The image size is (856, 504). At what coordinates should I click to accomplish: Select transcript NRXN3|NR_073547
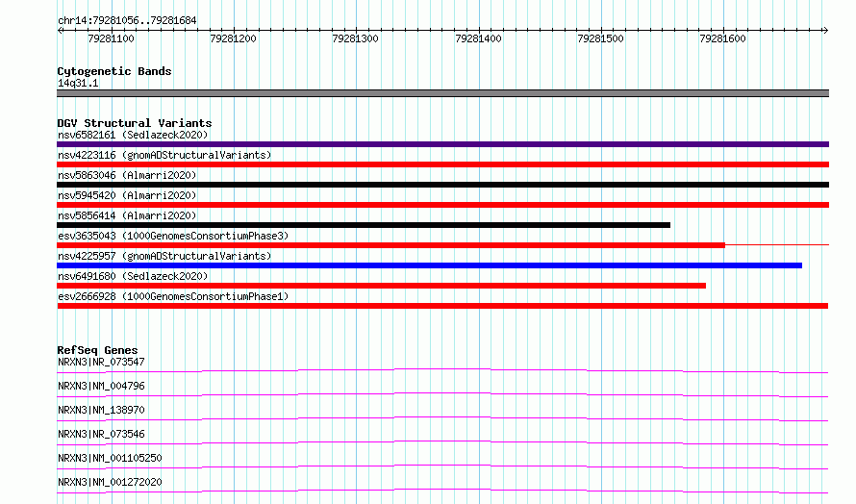tap(101, 362)
